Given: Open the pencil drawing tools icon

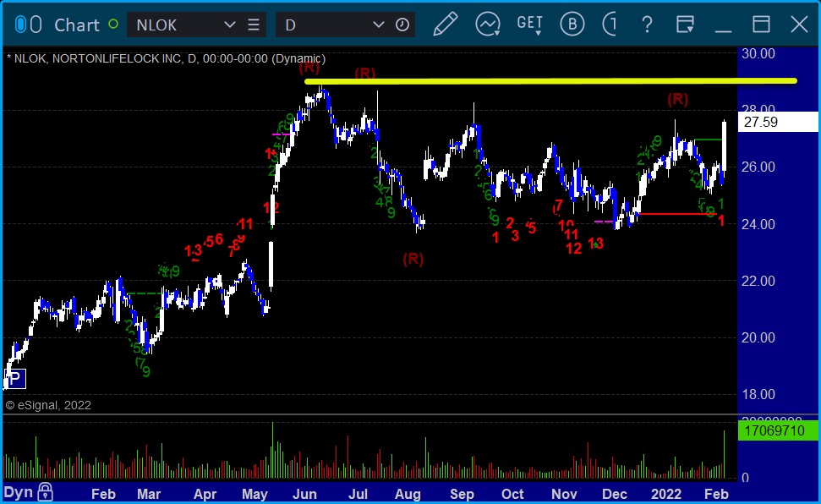Looking at the screenshot, I should point(446,24).
